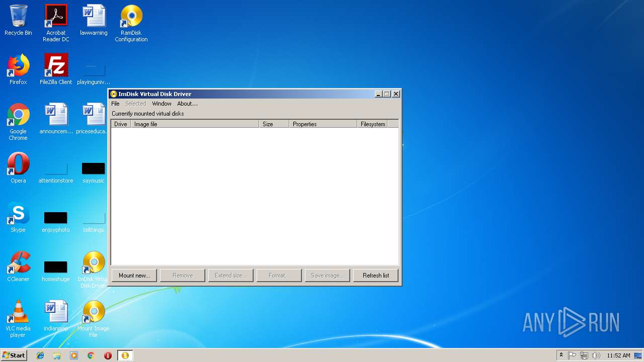This screenshot has height=362, width=644.
Task: Open the Action Center flag icon
Action: point(572,355)
